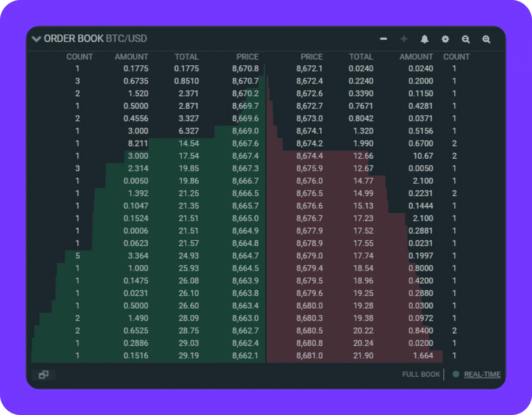Select bid price 8,664.7
Screen dimensions: 532x415
pyautogui.click(x=245, y=256)
